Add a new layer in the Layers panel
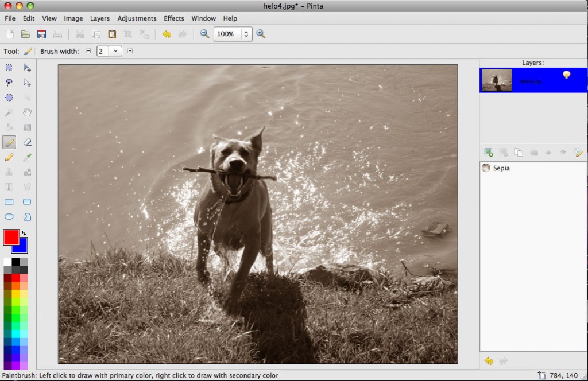Screen dimensions: 588x381 click(x=489, y=152)
